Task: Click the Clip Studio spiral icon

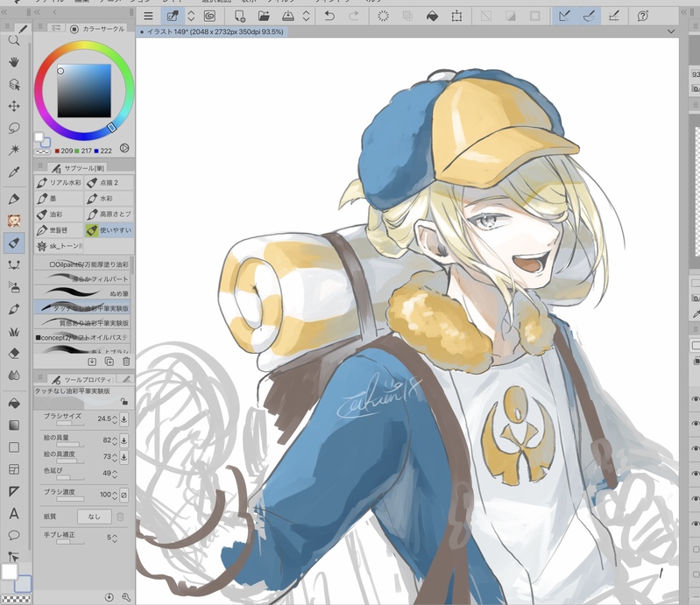Action: click(209, 17)
